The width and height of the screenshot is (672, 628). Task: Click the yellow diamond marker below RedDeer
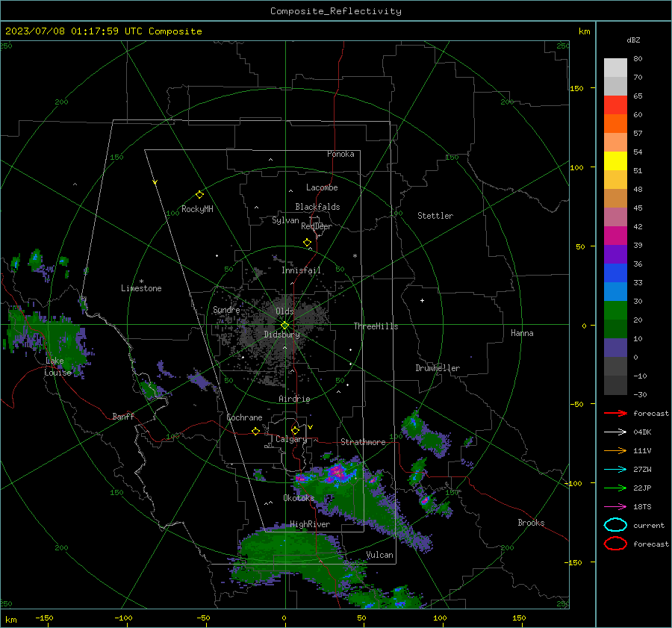pos(308,243)
